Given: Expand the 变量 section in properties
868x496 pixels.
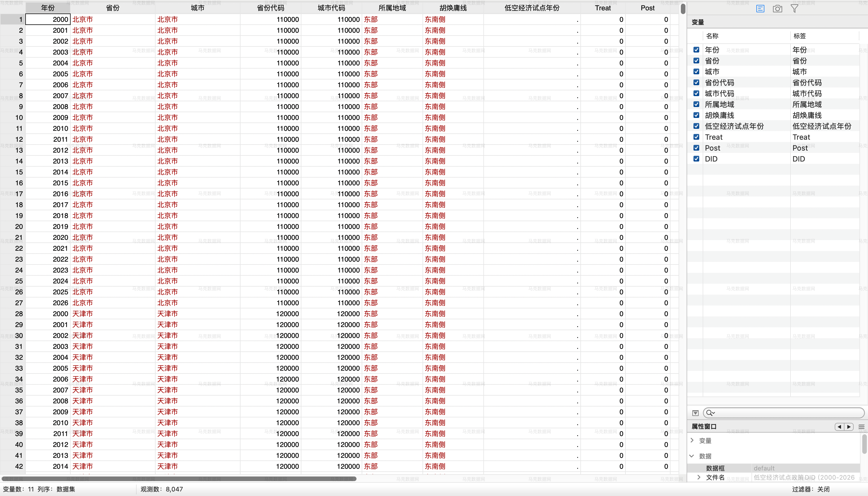Looking at the screenshot, I should [692, 440].
